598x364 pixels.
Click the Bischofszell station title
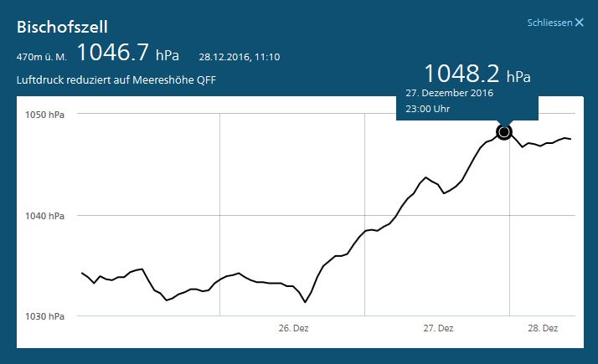[x=62, y=28]
